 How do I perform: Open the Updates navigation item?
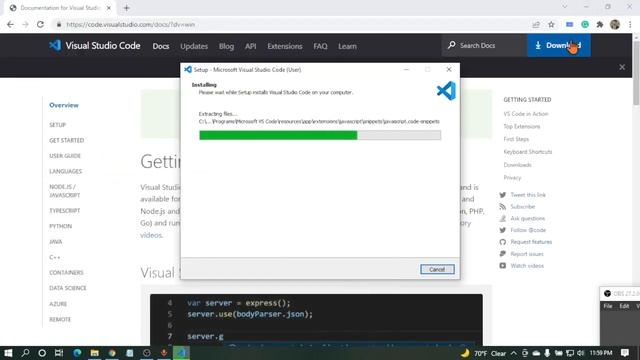point(194,46)
